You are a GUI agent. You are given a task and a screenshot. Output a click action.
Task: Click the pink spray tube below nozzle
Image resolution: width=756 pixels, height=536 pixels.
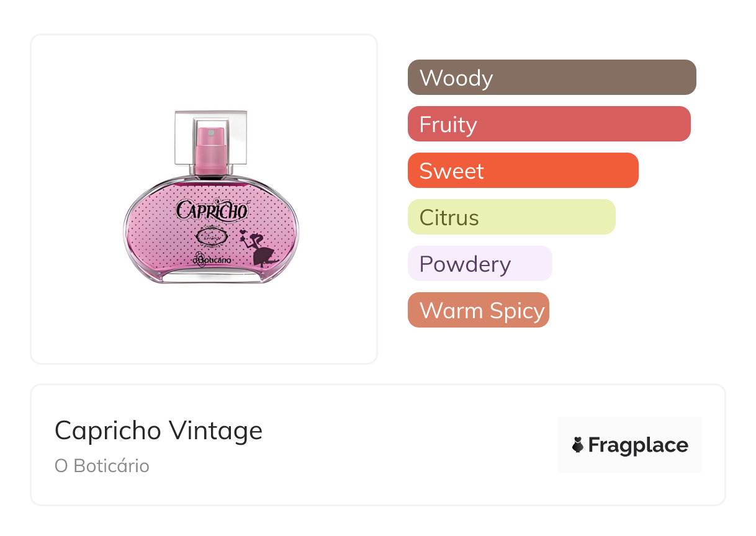[x=210, y=160]
